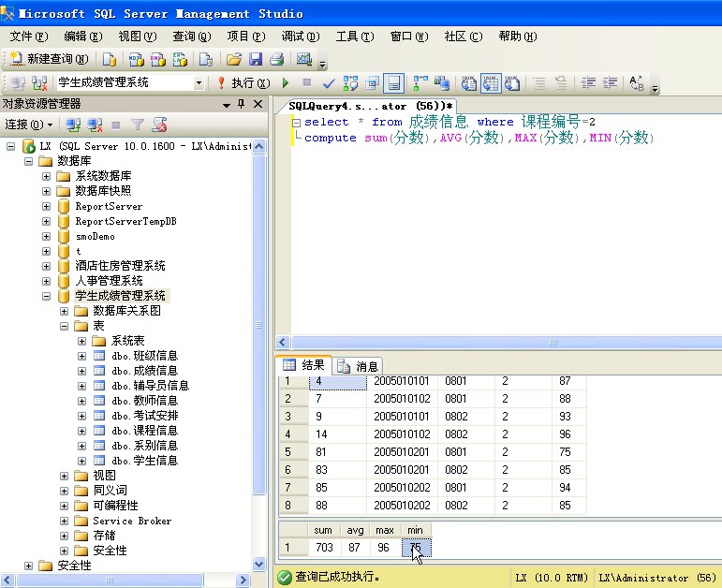Click student ID 2005010202 in row 7
The image size is (722, 588).
(402, 488)
